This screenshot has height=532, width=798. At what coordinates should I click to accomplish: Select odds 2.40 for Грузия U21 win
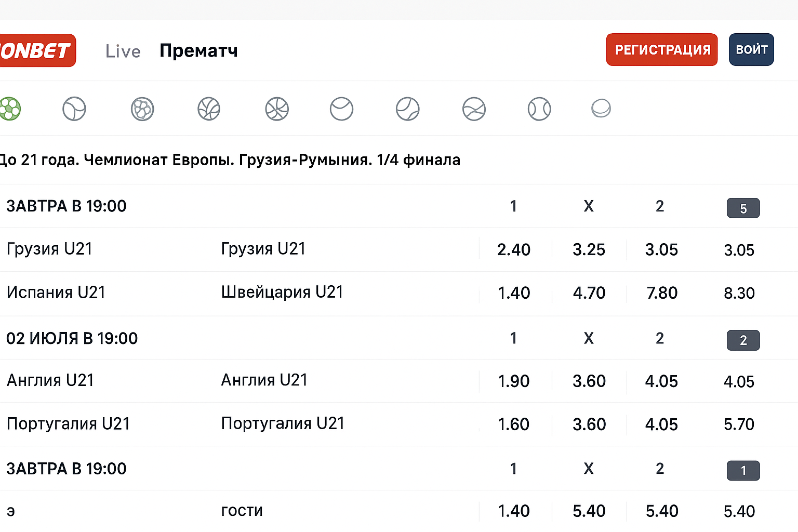click(513, 249)
